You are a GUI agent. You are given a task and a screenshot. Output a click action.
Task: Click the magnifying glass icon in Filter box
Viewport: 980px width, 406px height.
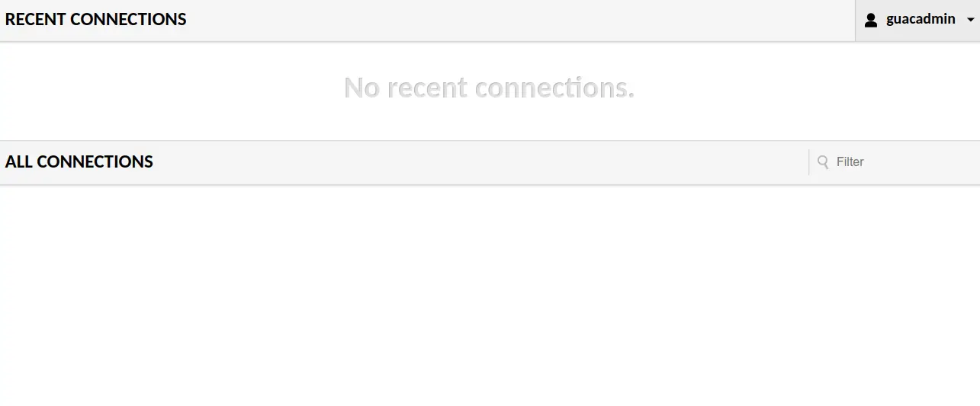823,161
